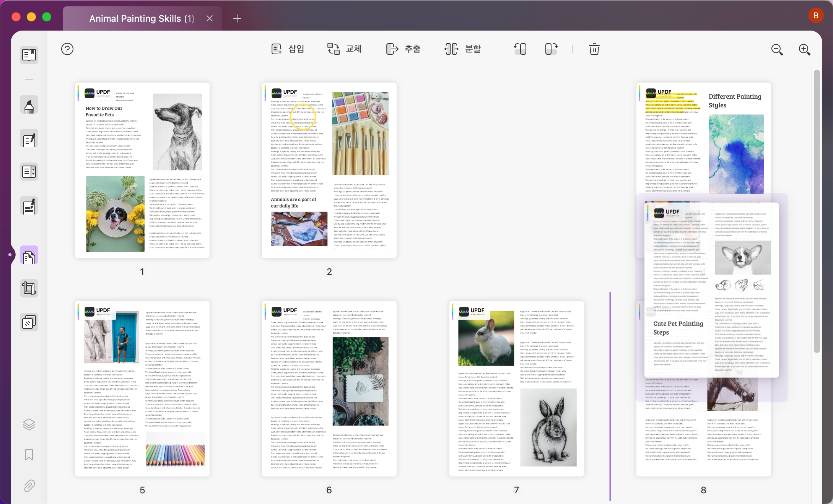Open the Reader mode sidebar icon

29,55
